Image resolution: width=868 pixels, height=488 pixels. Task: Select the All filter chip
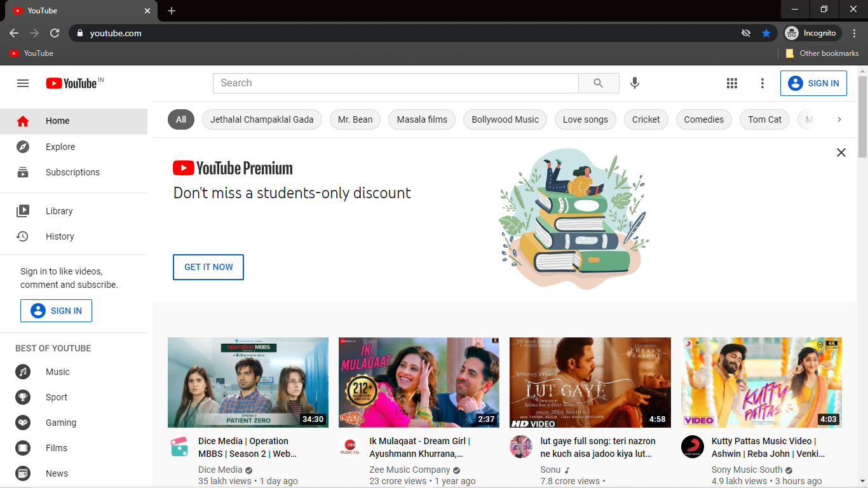click(x=181, y=119)
